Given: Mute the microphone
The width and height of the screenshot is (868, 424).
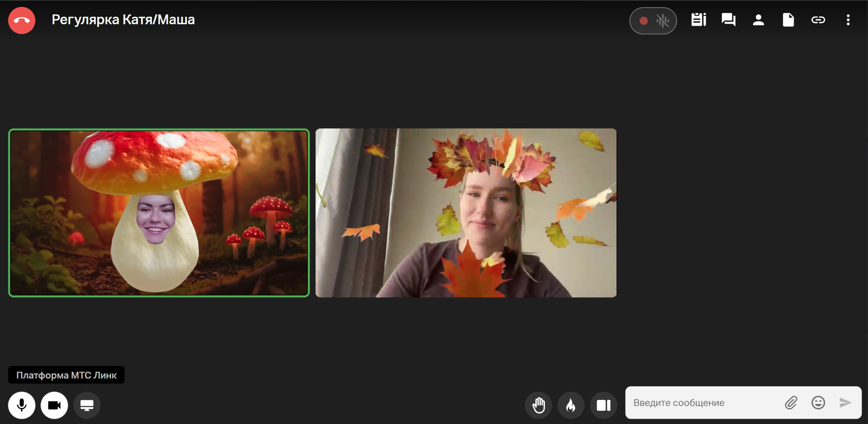Looking at the screenshot, I should 22,405.
